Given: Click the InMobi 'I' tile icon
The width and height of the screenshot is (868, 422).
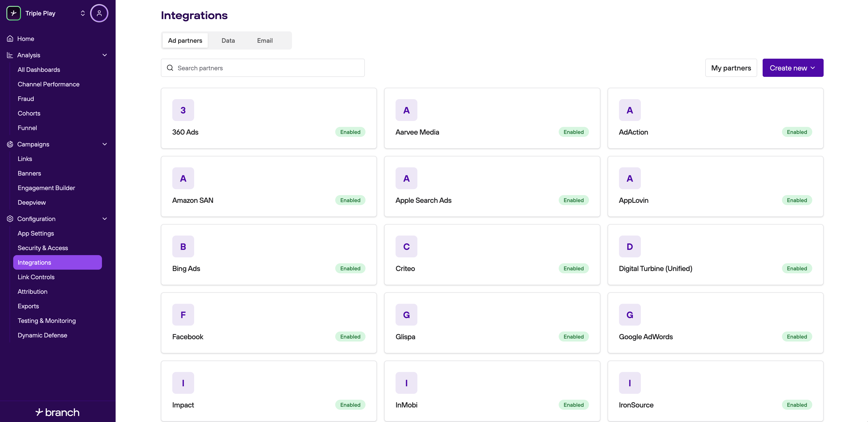Looking at the screenshot, I should point(406,383).
